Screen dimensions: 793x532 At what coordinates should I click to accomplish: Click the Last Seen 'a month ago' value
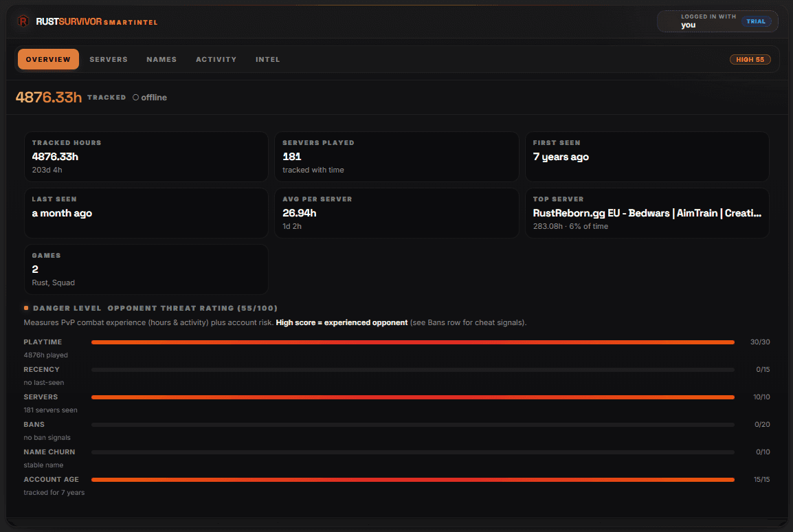(63, 213)
